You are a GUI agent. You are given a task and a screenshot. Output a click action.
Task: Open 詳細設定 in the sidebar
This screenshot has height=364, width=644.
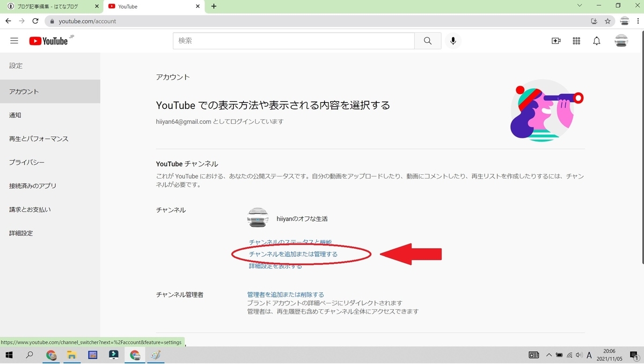click(50, 233)
